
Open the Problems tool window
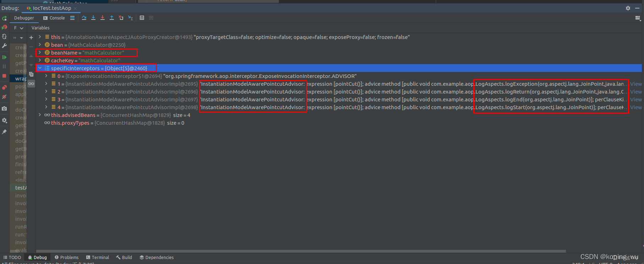67,257
